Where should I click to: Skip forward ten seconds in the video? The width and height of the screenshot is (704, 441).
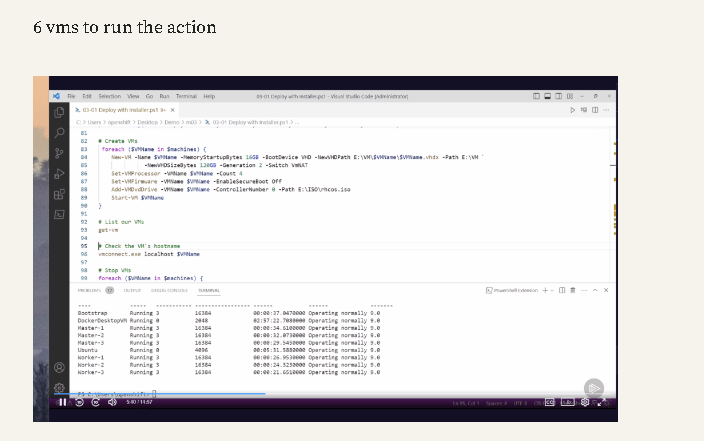coord(95,402)
